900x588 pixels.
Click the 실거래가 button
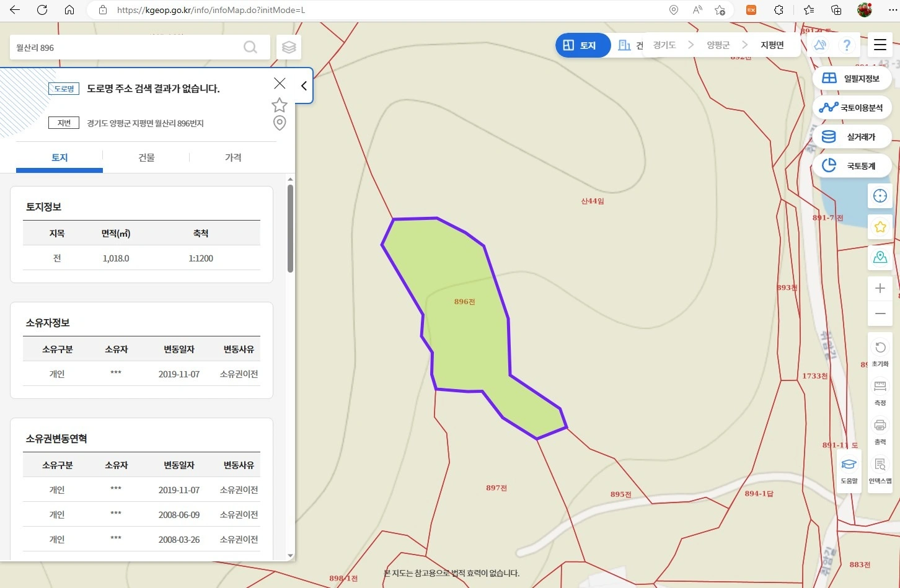coord(852,136)
